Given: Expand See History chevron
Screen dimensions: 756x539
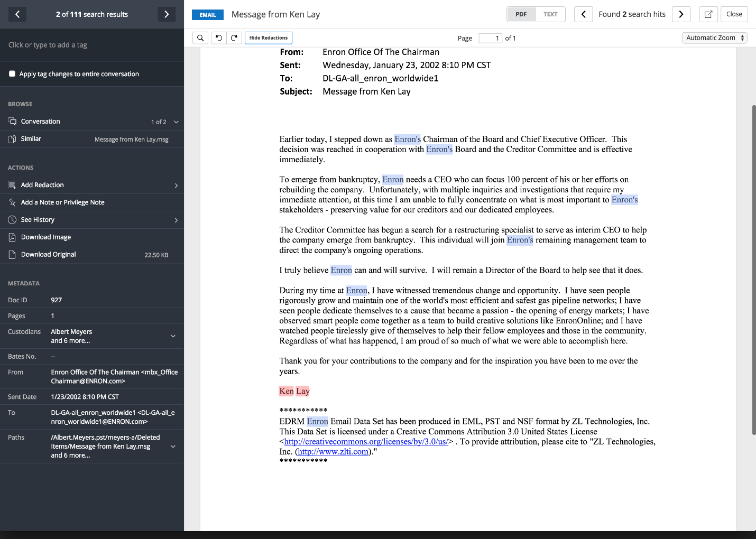Looking at the screenshot, I should pos(176,220).
